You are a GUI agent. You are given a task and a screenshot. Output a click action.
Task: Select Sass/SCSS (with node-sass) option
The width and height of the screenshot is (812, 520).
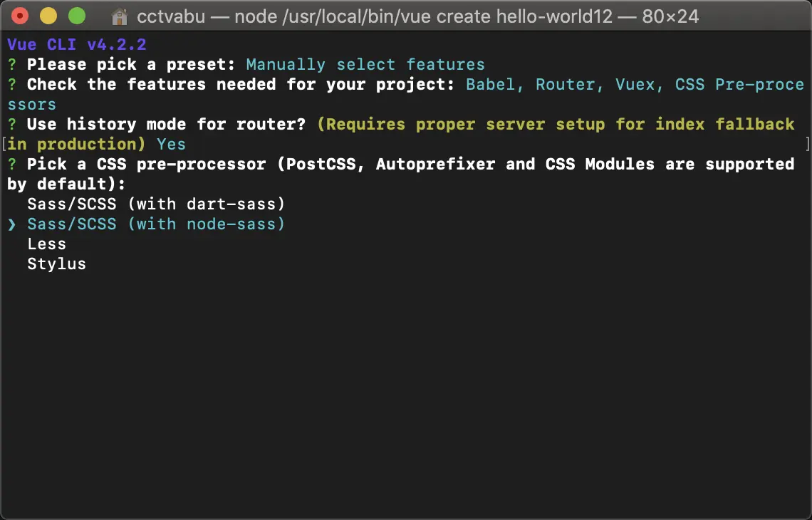(x=157, y=224)
